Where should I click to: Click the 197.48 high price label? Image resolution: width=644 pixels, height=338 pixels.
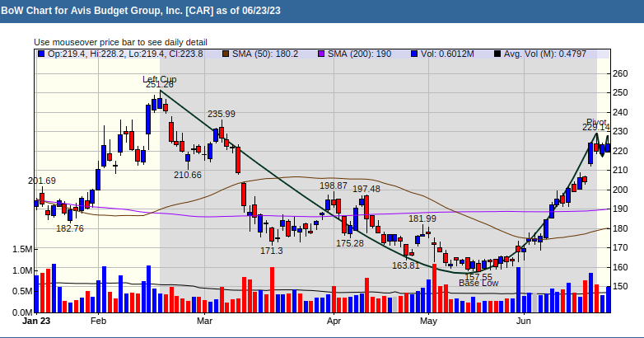pos(366,189)
